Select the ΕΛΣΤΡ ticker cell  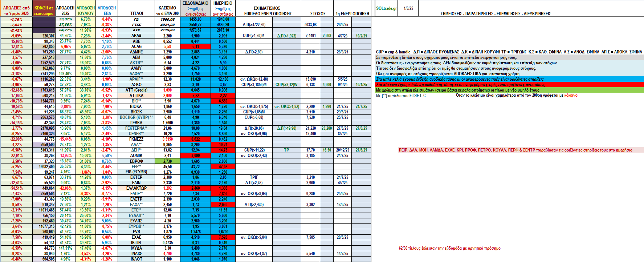[x=136, y=199]
